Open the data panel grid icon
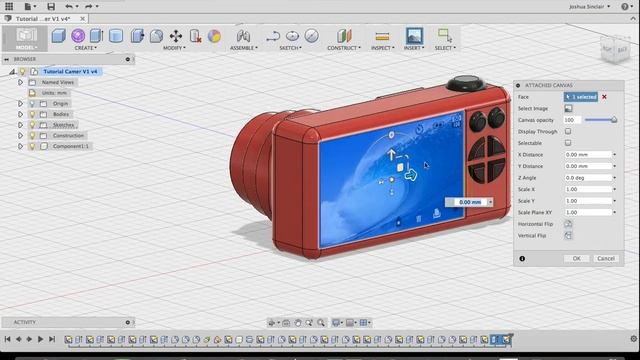Image resolution: width=640 pixels, height=360 pixels. (9, 6)
